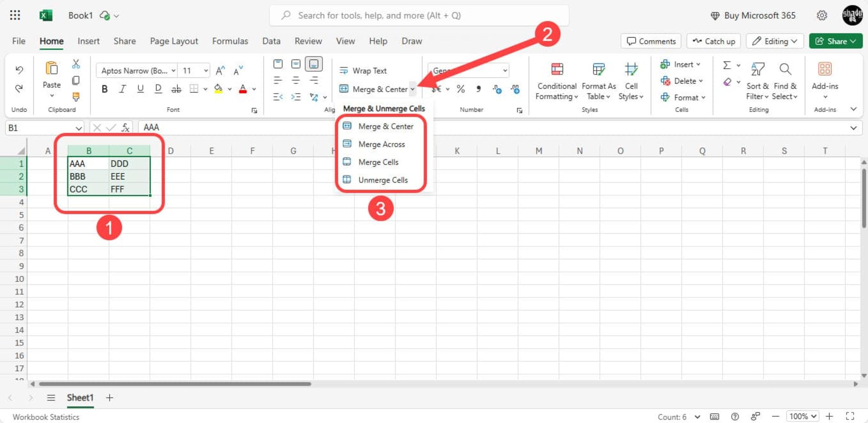Screen dimensions: 868x423
Task: Click the Format Painter icon
Action: click(76, 97)
